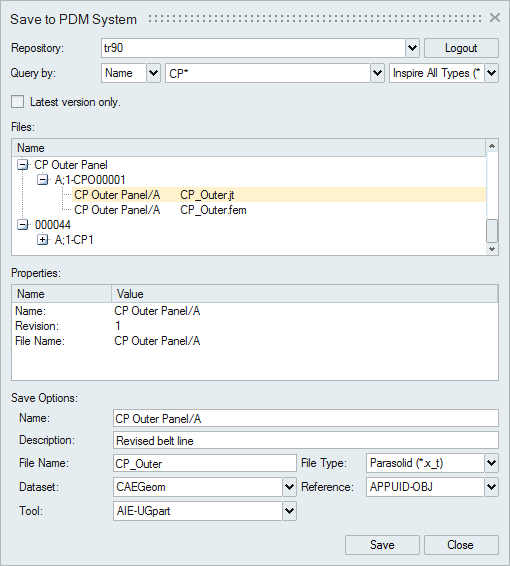Collapse the 000044 tree node
510x566 pixels.
pyautogui.click(x=22, y=225)
